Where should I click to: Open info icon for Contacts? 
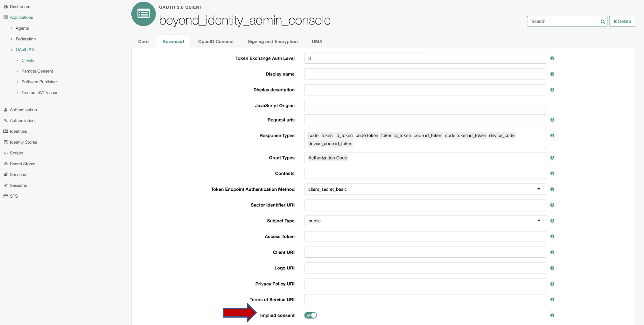pos(552,173)
